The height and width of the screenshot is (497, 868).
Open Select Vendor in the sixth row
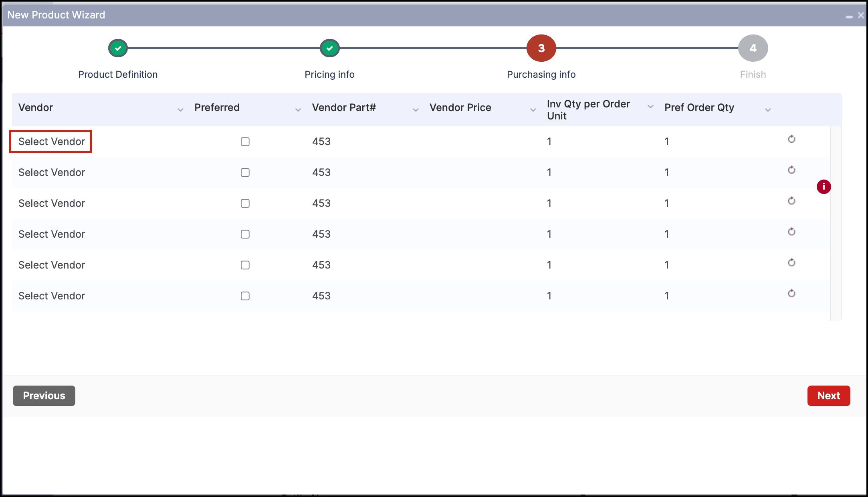pyautogui.click(x=52, y=296)
